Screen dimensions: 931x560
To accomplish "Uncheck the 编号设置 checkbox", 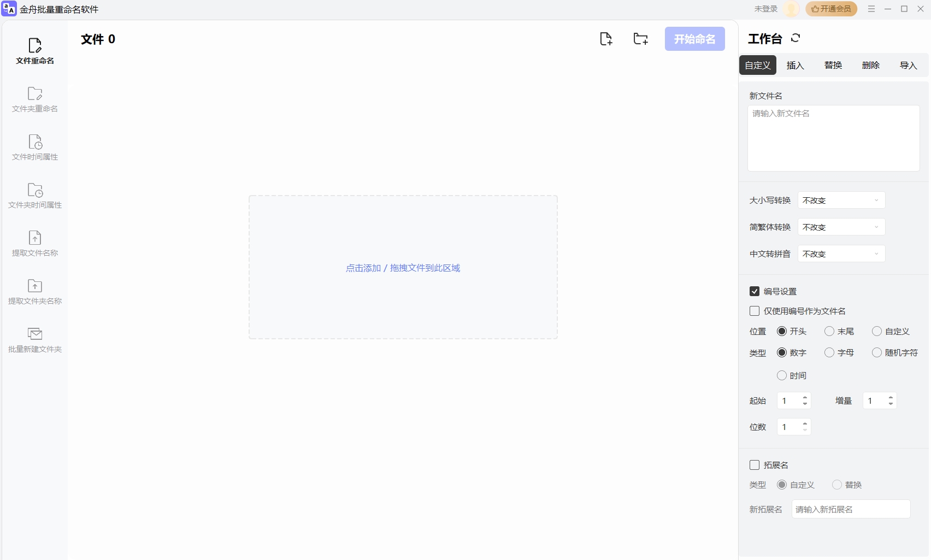I will [x=755, y=291].
